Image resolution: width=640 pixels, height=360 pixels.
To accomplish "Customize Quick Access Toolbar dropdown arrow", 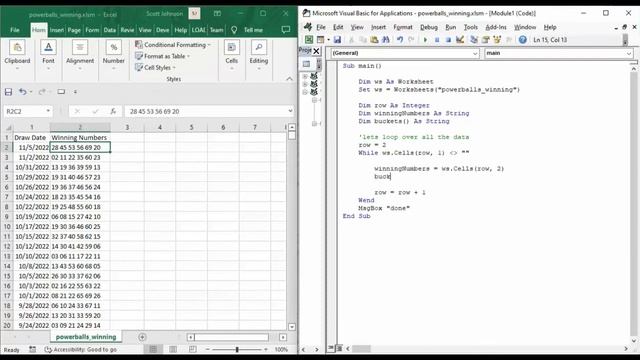I will click(76, 92).
